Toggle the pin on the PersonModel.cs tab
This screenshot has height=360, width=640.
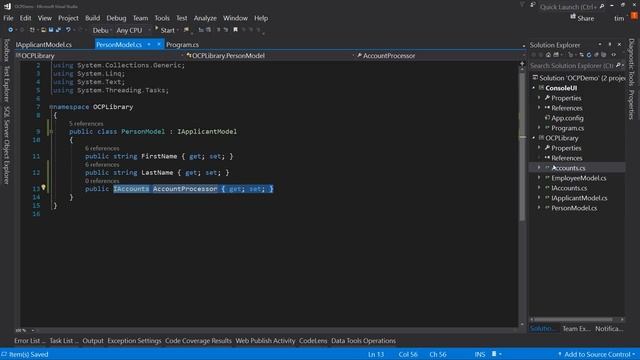149,44
